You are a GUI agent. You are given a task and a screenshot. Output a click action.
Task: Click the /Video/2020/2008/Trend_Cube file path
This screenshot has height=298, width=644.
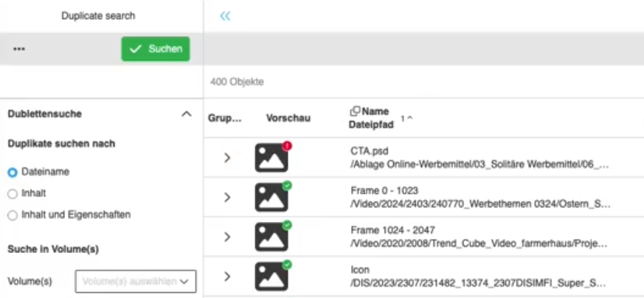point(479,244)
